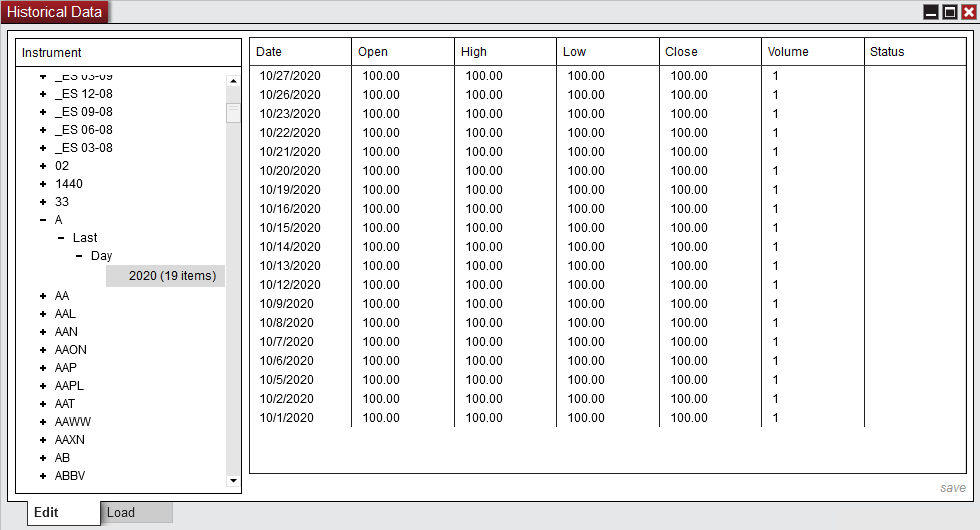Select the 10/14/2020 date cell
This screenshot has height=530, width=980.
coord(290,247)
